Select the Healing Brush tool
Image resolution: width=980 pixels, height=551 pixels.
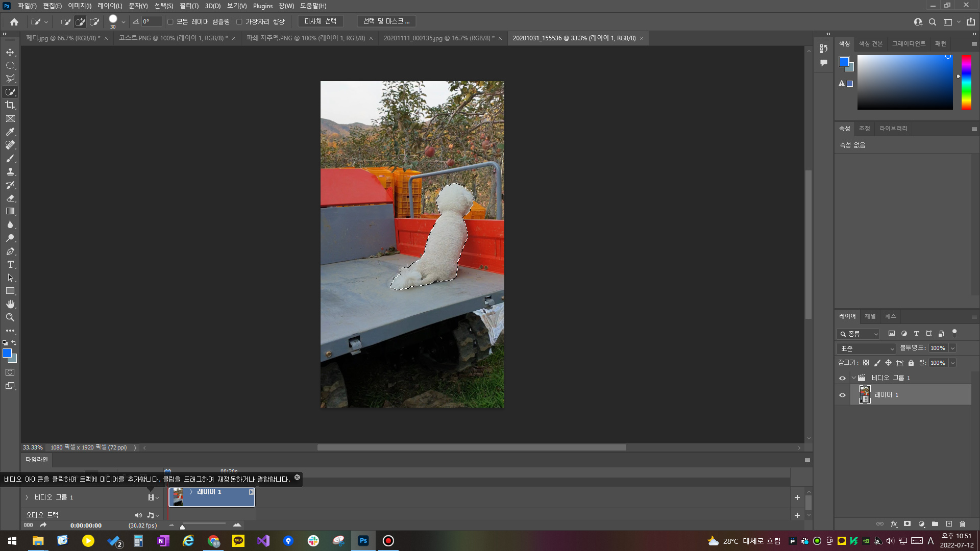(x=10, y=145)
